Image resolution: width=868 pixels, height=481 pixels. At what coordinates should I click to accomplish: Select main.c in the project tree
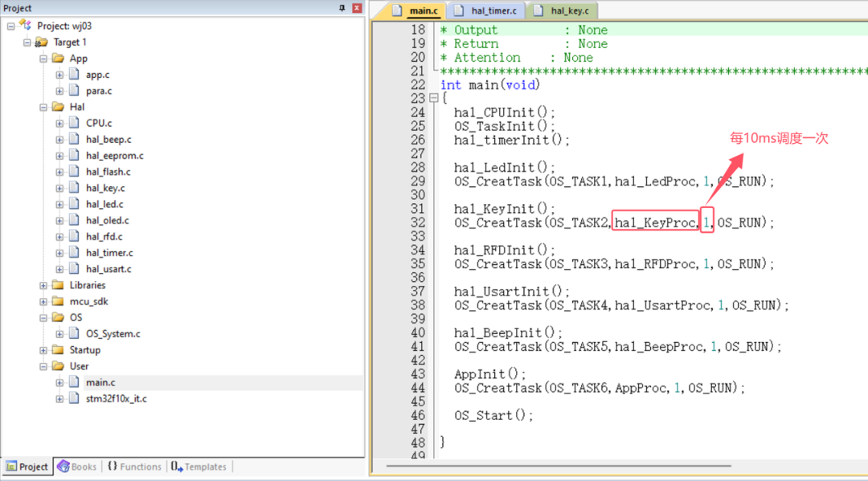click(100, 382)
